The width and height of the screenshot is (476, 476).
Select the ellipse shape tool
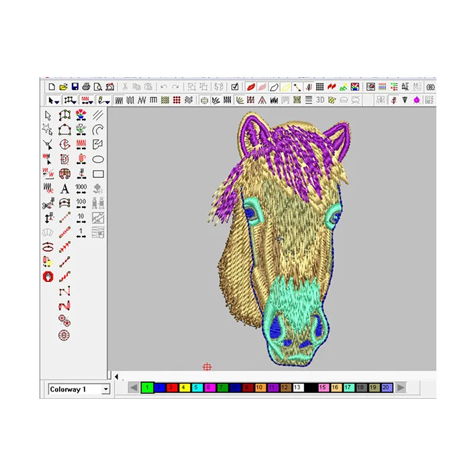(x=98, y=160)
